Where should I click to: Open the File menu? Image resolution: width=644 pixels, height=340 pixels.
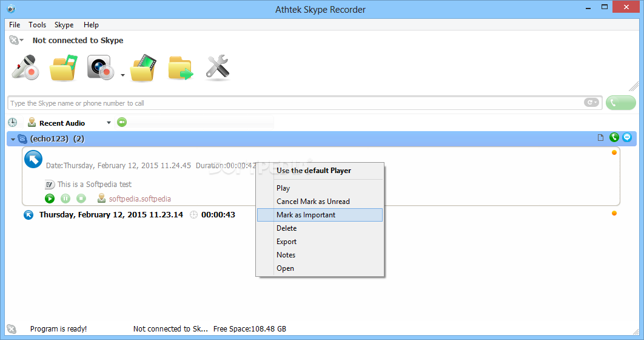point(15,25)
